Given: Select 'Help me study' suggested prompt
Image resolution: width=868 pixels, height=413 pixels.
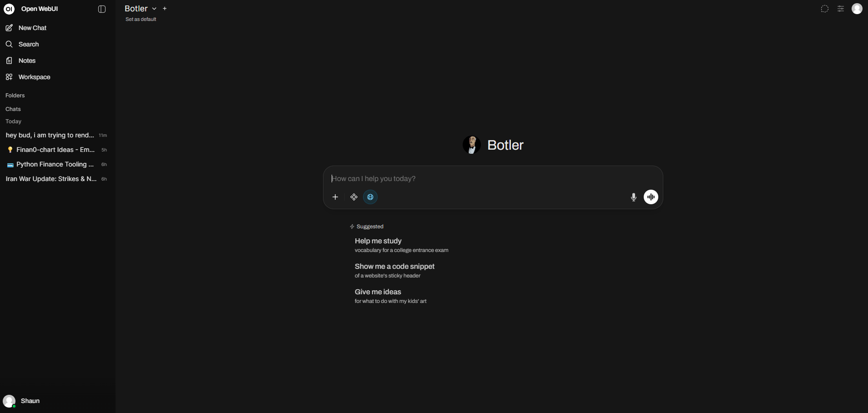Looking at the screenshot, I should point(401,245).
